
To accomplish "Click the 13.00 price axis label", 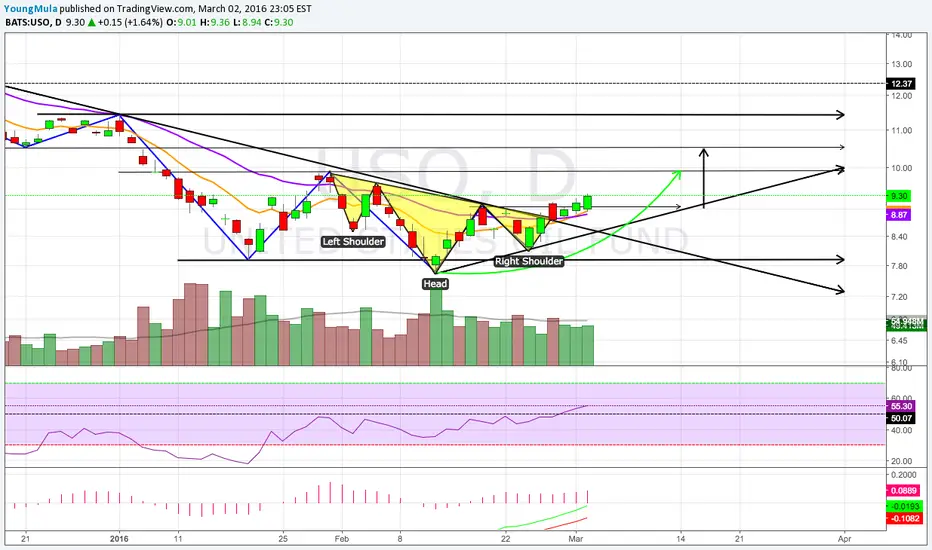I will (x=901, y=64).
